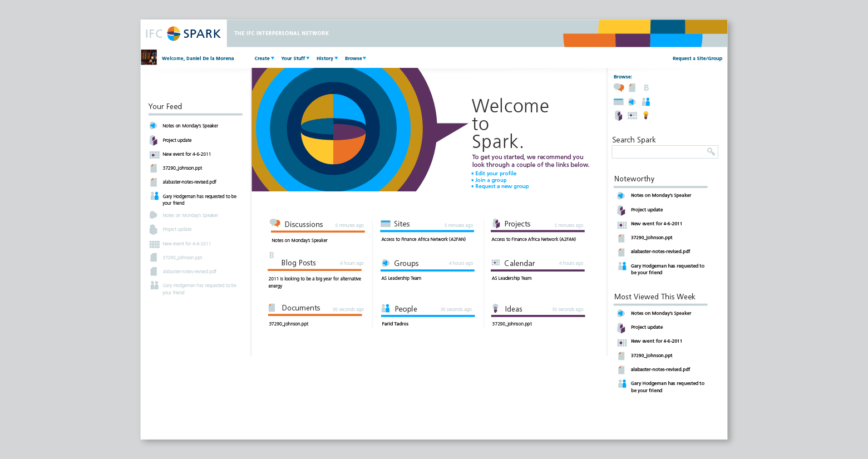Open Access to Finance Africa Network under Sites
Image resolution: width=868 pixels, height=459 pixels.
(423, 239)
